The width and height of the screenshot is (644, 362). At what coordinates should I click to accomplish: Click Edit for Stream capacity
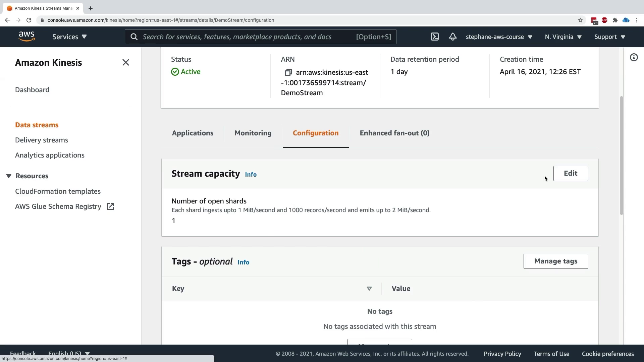[570, 173]
